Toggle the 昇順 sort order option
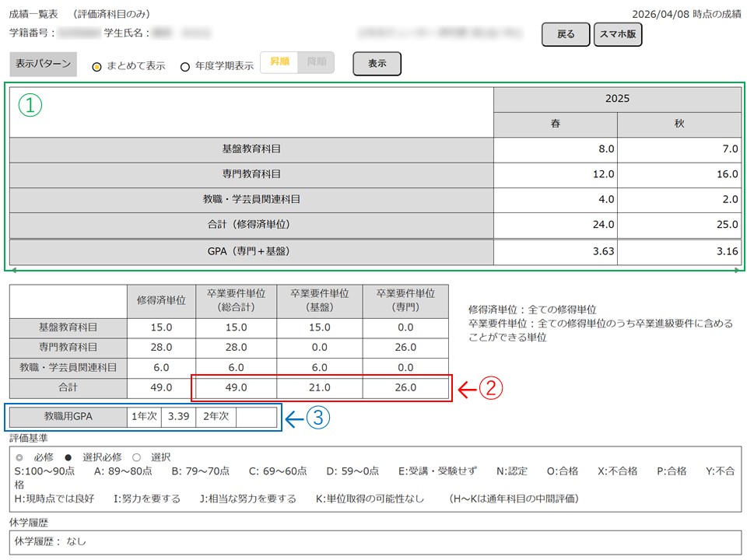This screenshot has width=747, height=560. coord(279,62)
